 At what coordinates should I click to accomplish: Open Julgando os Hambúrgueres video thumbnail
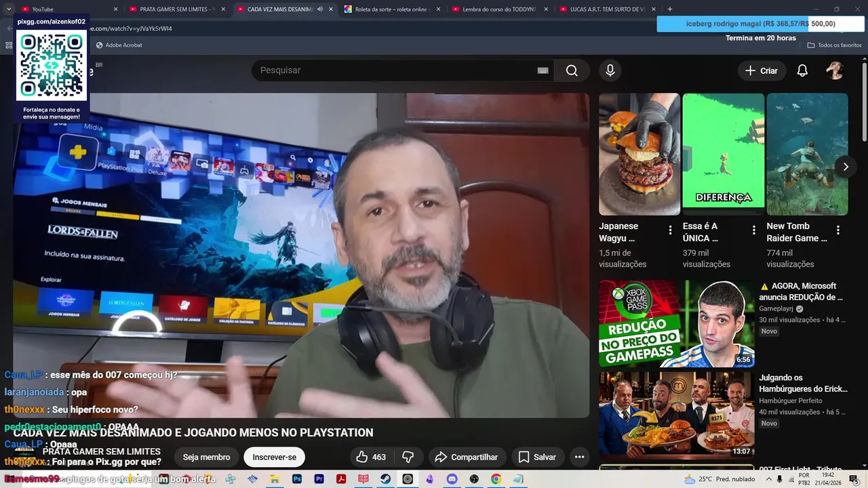pos(676,414)
